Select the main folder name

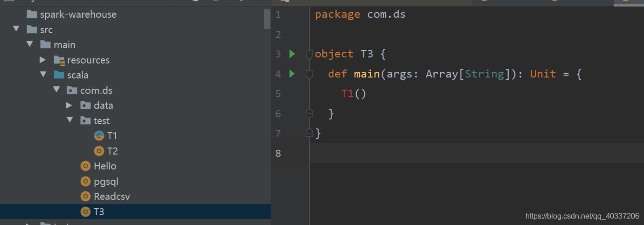point(64,45)
